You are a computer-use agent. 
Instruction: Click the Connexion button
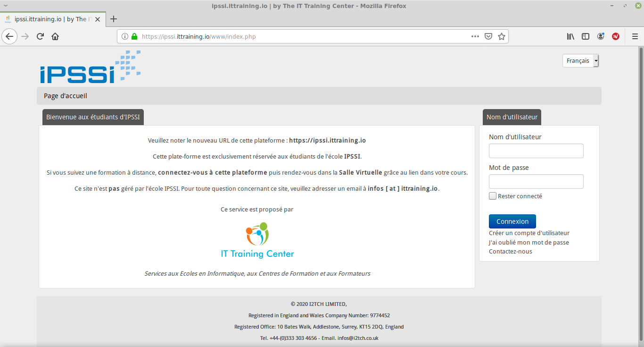(x=512, y=221)
